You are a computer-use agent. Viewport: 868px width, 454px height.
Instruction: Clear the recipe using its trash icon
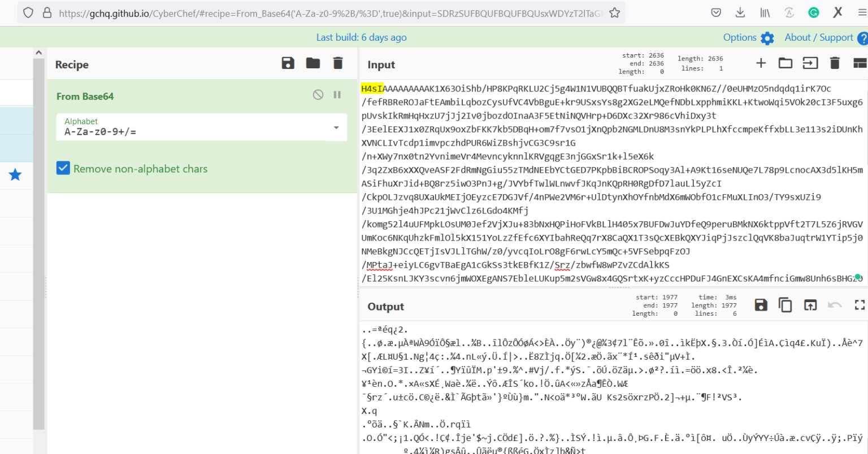coord(337,63)
